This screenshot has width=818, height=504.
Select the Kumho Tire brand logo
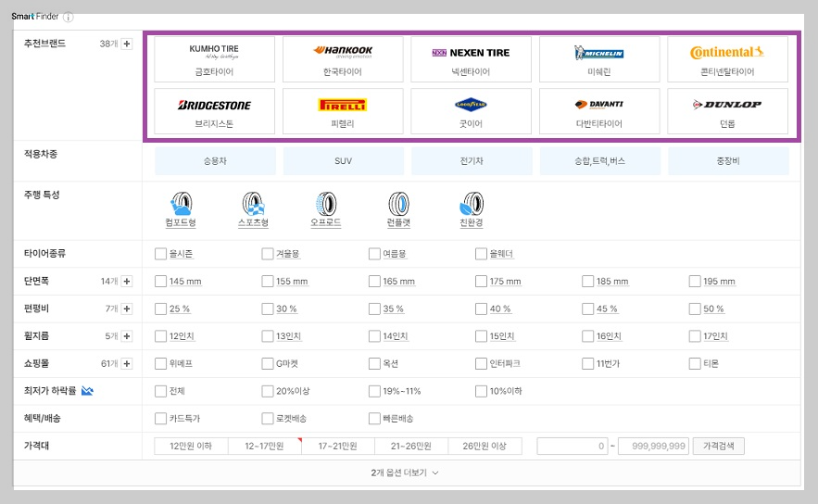214,52
